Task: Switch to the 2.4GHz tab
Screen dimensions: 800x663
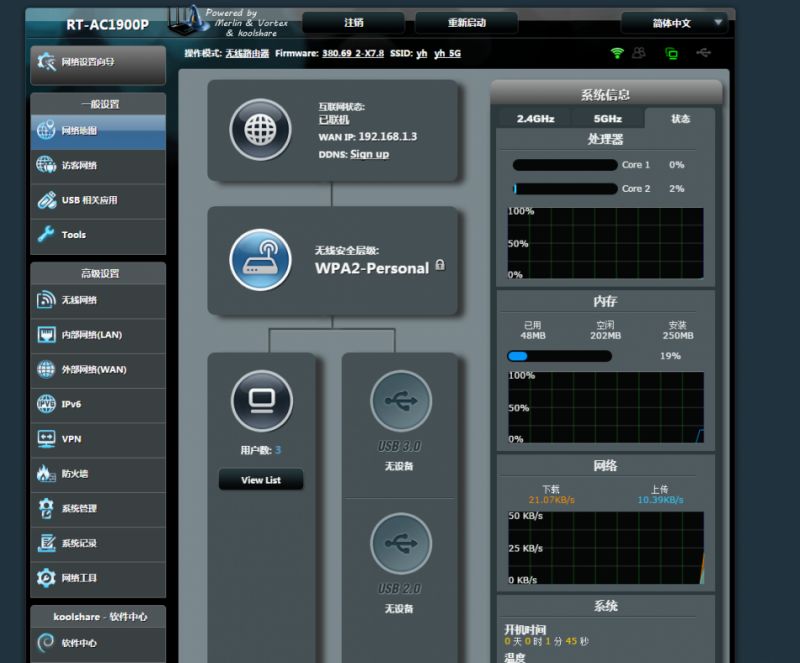Action: click(x=535, y=119)
